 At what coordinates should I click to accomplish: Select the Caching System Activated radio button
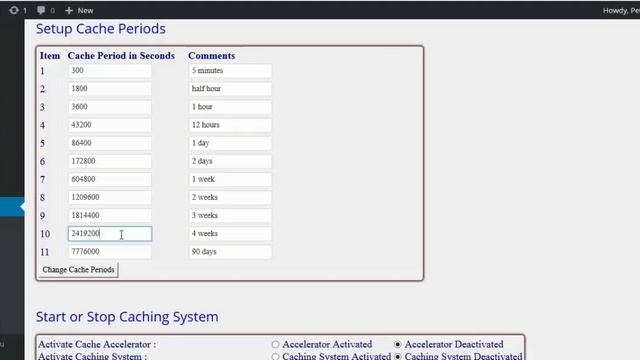[276, 356]
